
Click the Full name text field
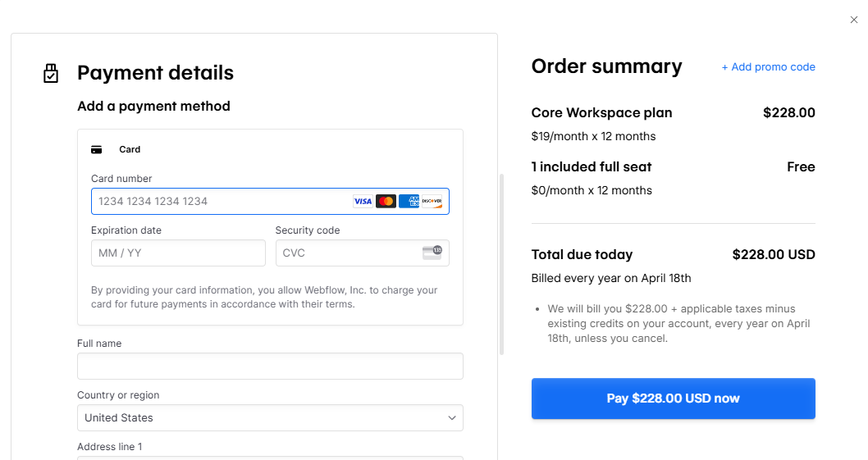(x=270, y=366)
